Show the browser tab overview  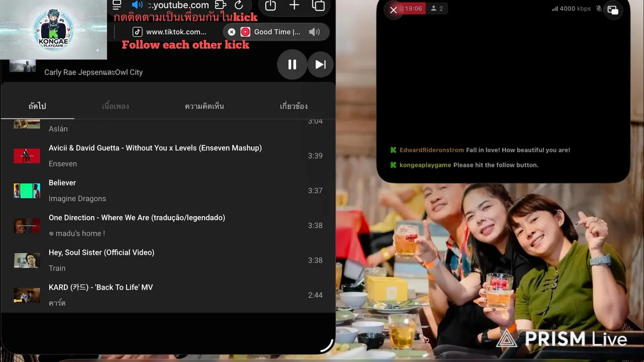318,6
